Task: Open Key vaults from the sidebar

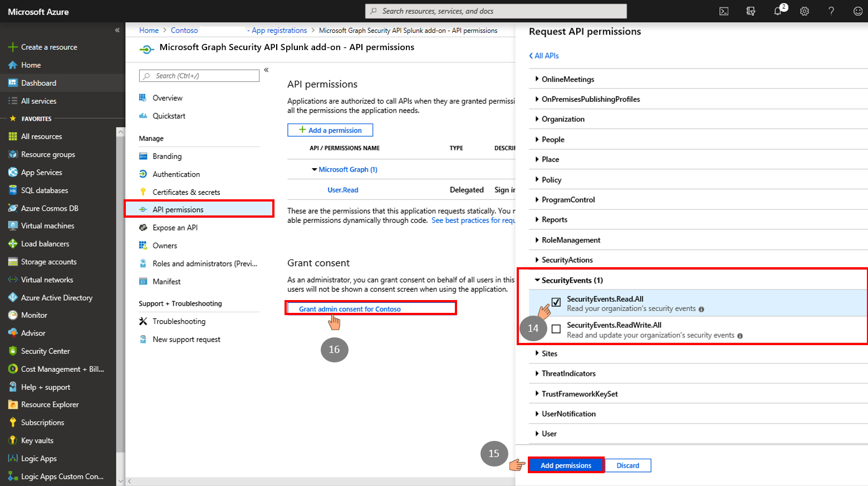Action: pos(37,440)
